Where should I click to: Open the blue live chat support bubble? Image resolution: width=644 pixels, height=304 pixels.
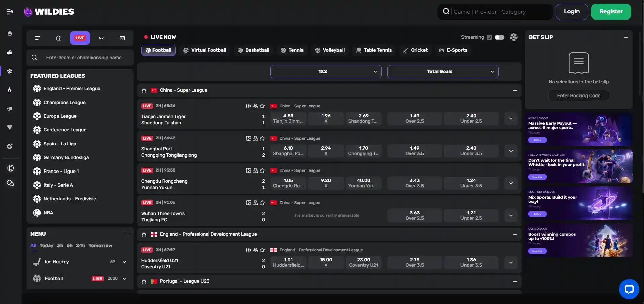coord(629,289)
